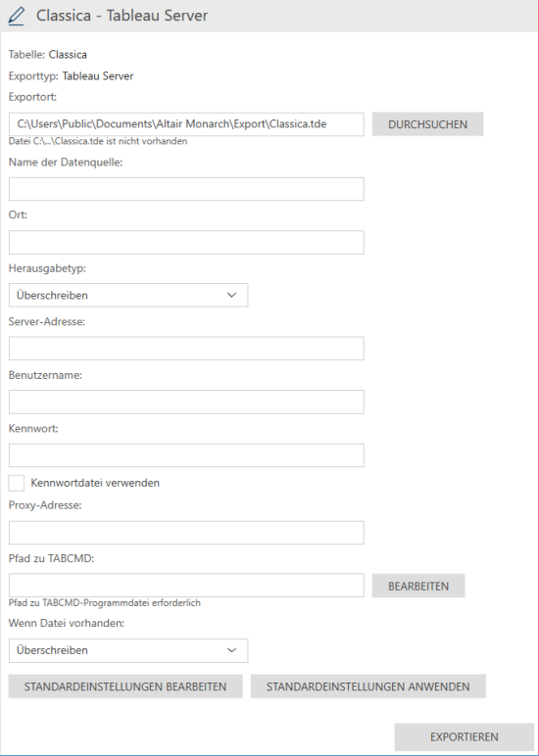Click the Herausgabetyp chevron arrow
Screen dimensions: 539x756
[231, 295]
